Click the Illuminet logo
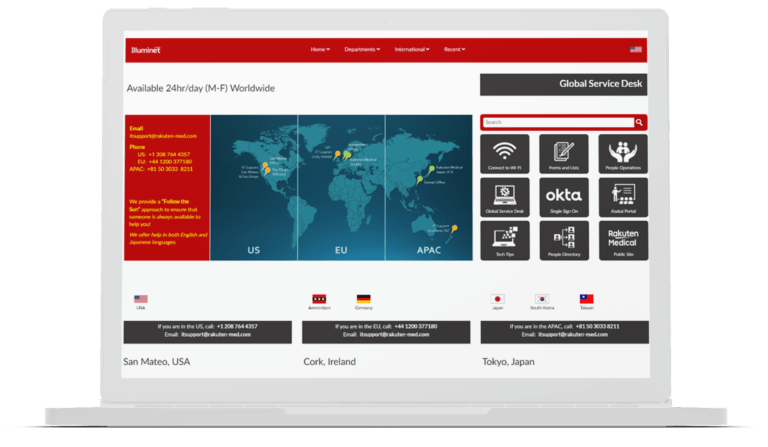Screen dimensions: 768x447 coord(145,50)
